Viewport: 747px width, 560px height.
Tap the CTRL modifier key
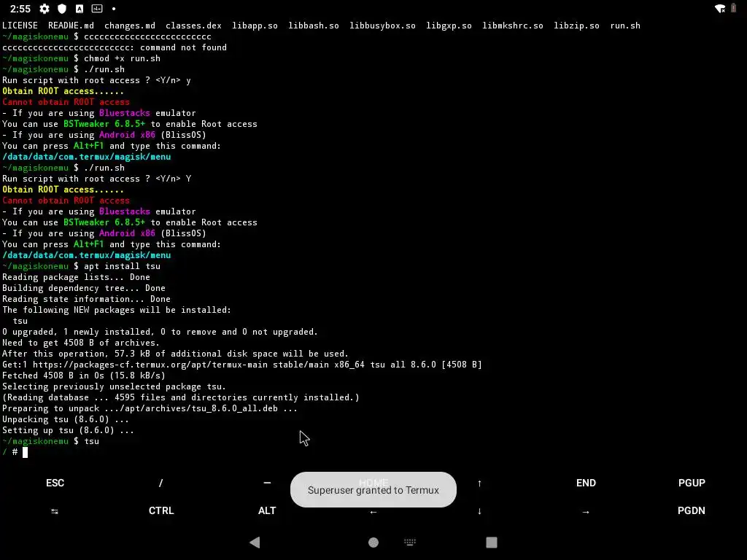[161, 510]
